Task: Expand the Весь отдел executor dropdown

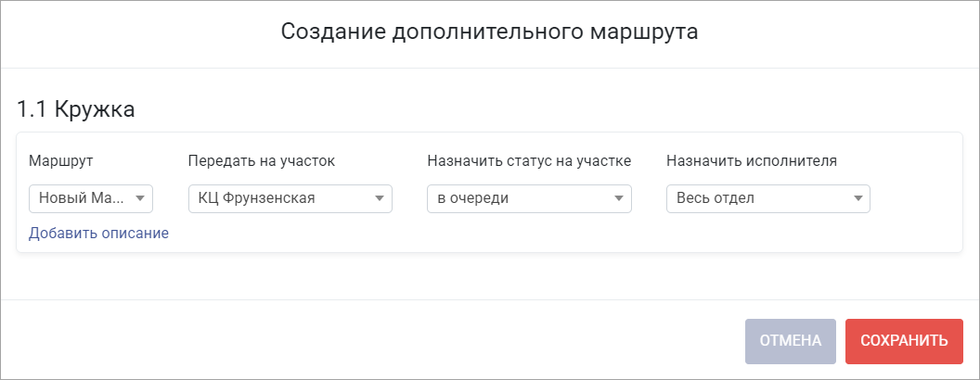Action: click(x=768, y=198)
